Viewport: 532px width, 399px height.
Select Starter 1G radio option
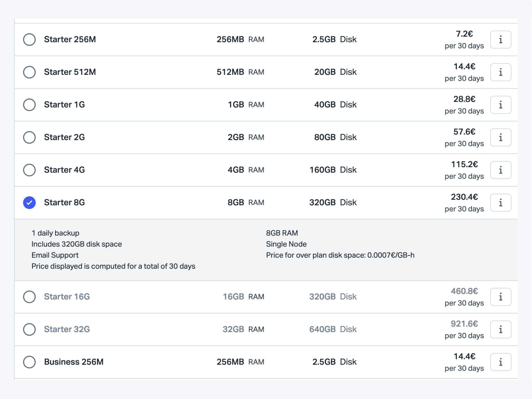pos(29,105)
